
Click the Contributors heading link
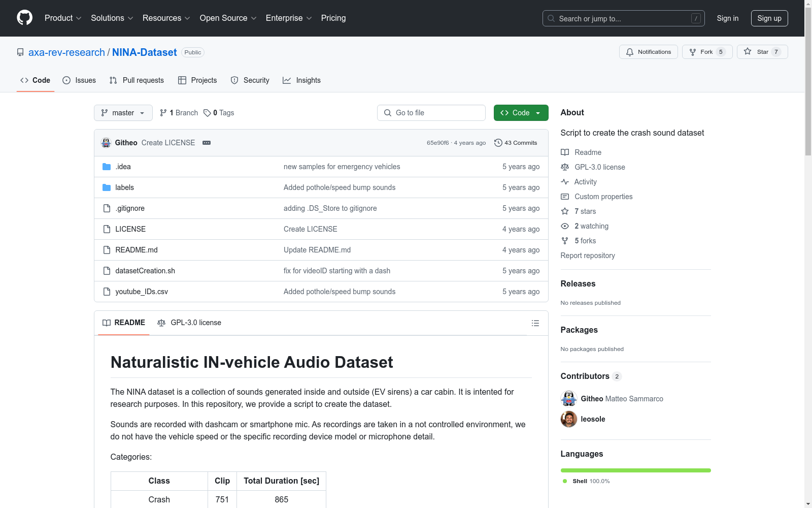pos(591,376)
